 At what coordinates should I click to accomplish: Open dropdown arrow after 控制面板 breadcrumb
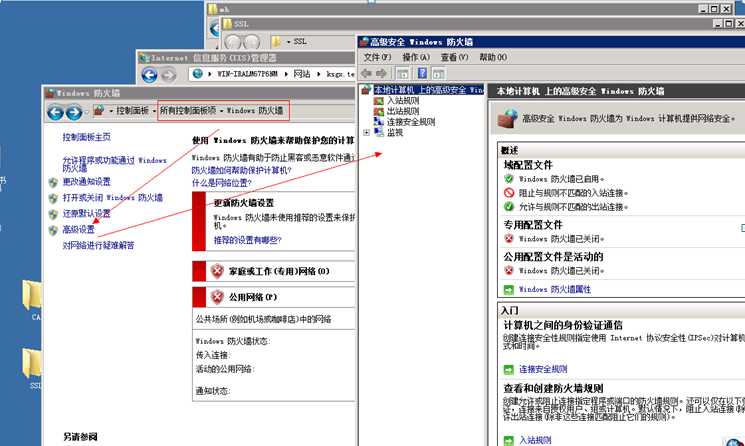pos(154,111)
